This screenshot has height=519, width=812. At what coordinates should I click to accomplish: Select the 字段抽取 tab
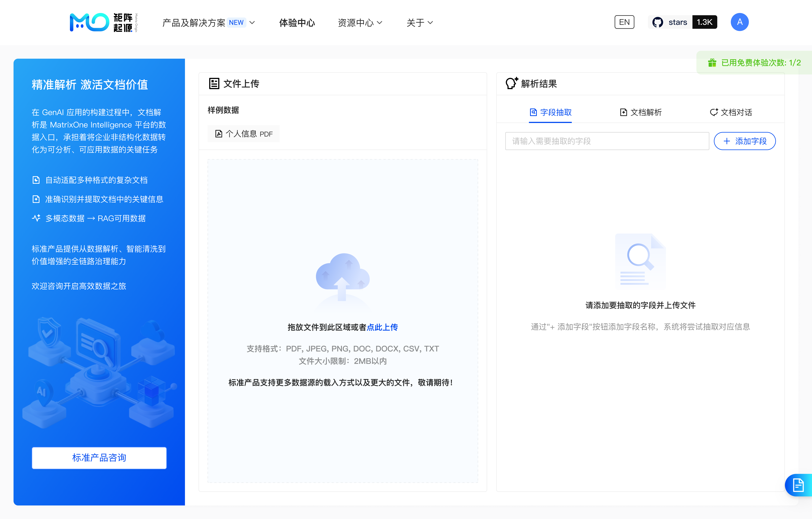(x=550, y=112)
